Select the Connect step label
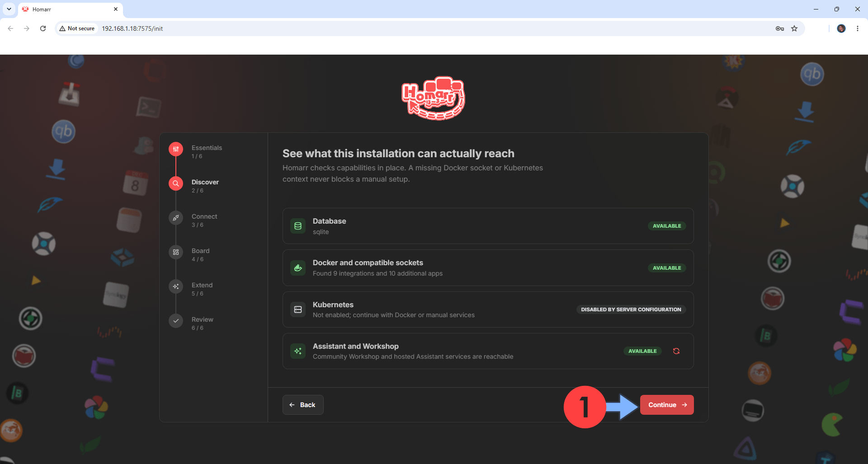The height and width of the screenshot is (464, 868). [x=204, y=216]
